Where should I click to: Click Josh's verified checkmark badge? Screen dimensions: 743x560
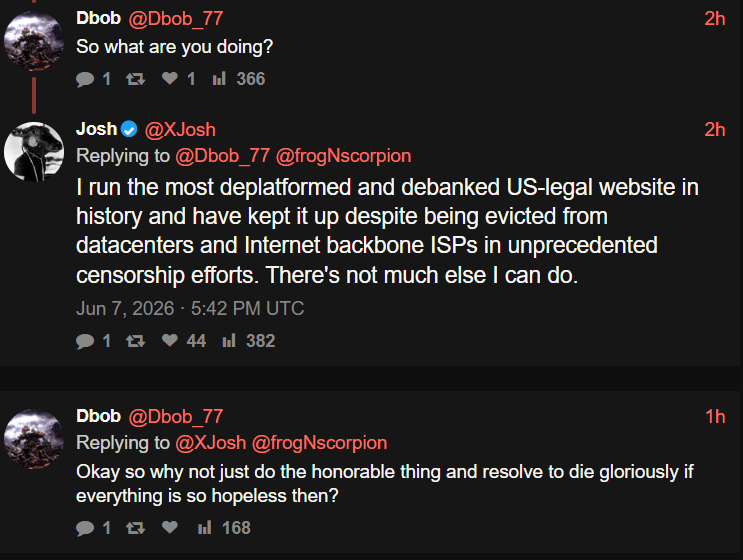[129, 129]
